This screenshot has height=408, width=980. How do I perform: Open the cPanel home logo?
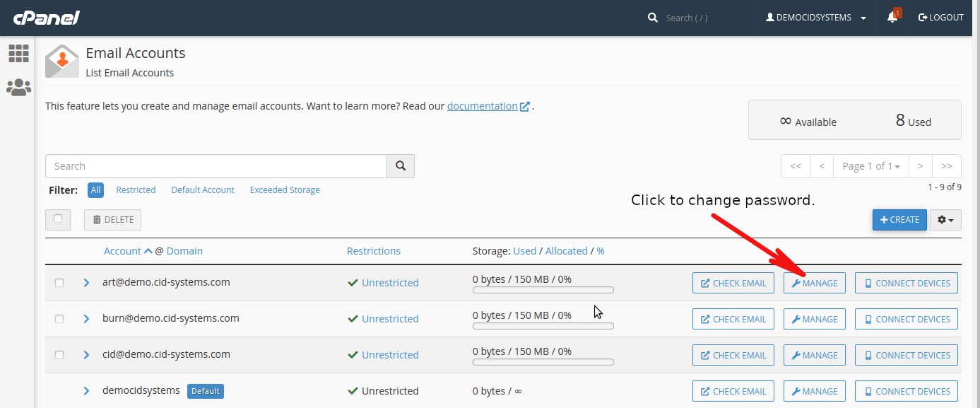click(x=47, y=18)
